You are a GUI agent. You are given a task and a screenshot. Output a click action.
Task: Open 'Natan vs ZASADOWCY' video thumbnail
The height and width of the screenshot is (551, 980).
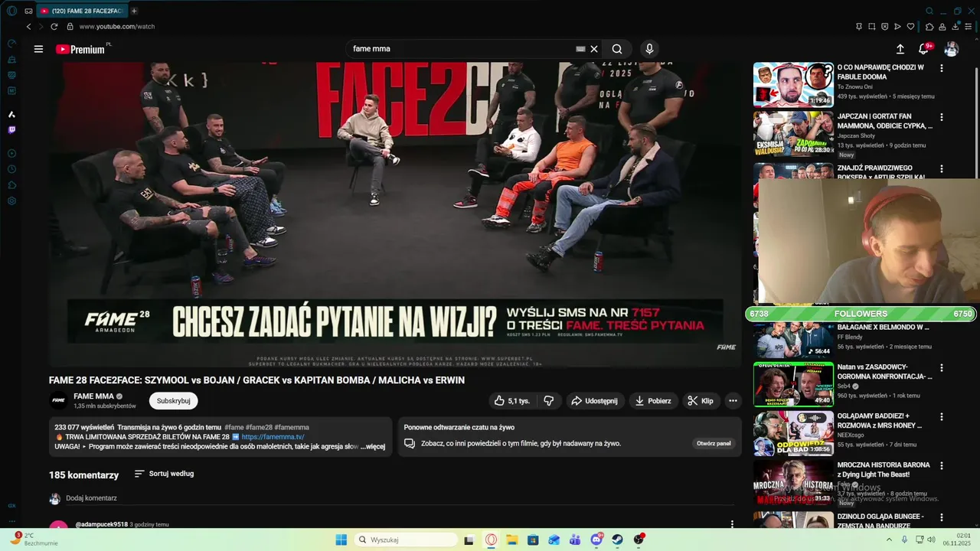point(793,384)
